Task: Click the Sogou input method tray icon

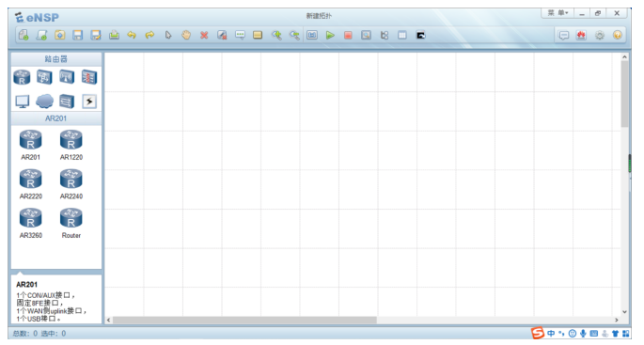Action: 537,333
